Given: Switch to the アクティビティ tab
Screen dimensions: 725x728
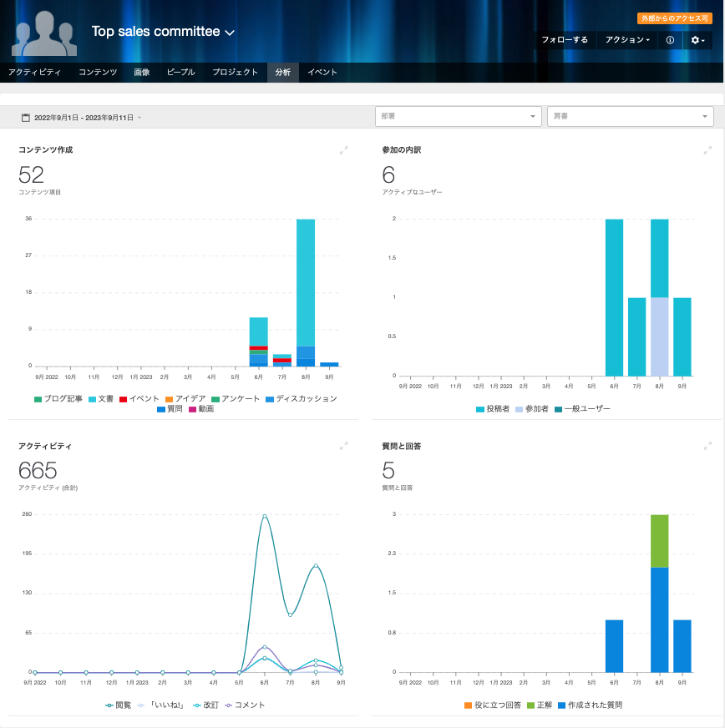Looking at the screenshot, I should pos(34,73).
